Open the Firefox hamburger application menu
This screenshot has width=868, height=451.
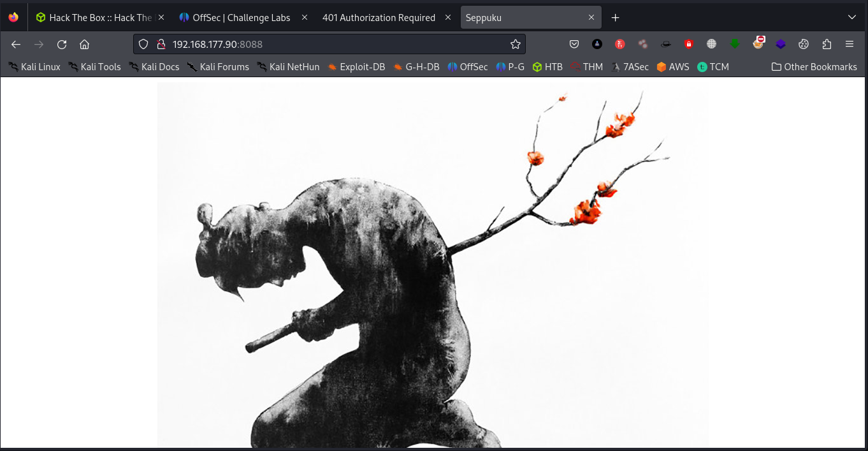pos(850,44)
